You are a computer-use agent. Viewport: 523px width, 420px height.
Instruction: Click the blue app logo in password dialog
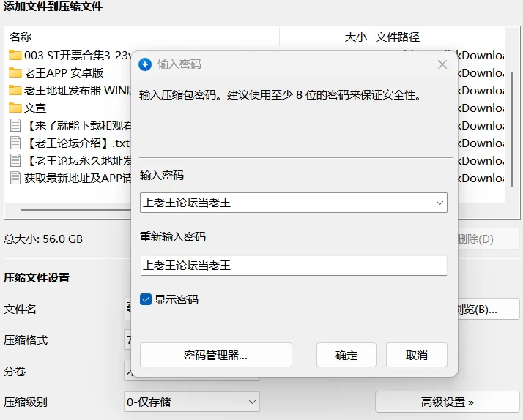click(145, 64)
